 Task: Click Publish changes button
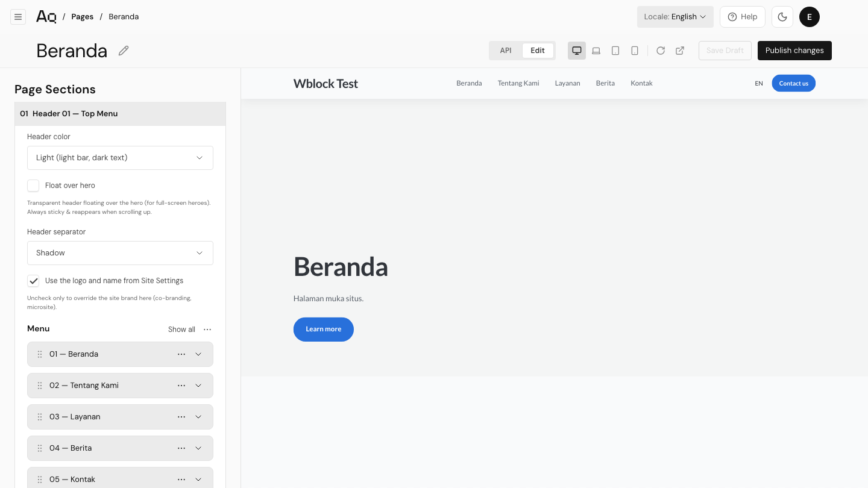point(794,51)
